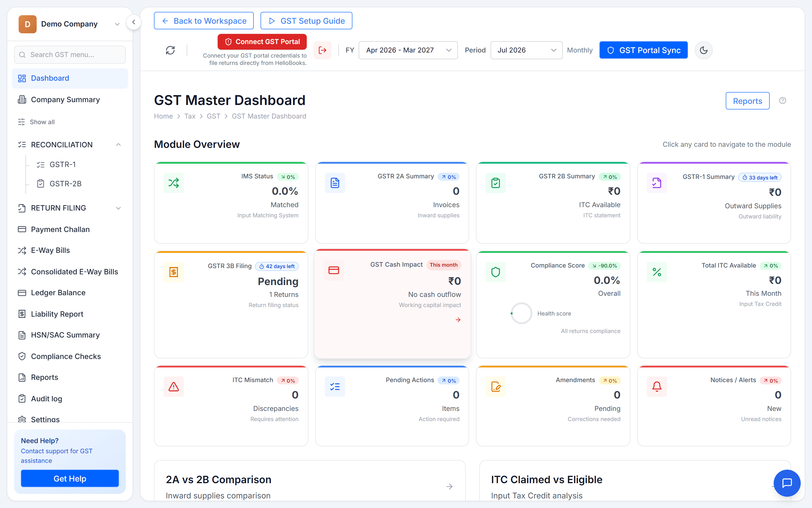Image resolution: width=812 pixels, height=508 pixels.
Task: Open Payment Challan menu item
Action: coord(70,229)
